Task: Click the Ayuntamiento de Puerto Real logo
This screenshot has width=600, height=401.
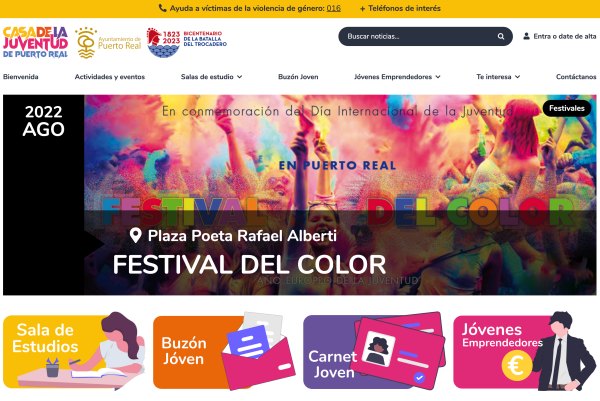Action: [x=108, y=43]
